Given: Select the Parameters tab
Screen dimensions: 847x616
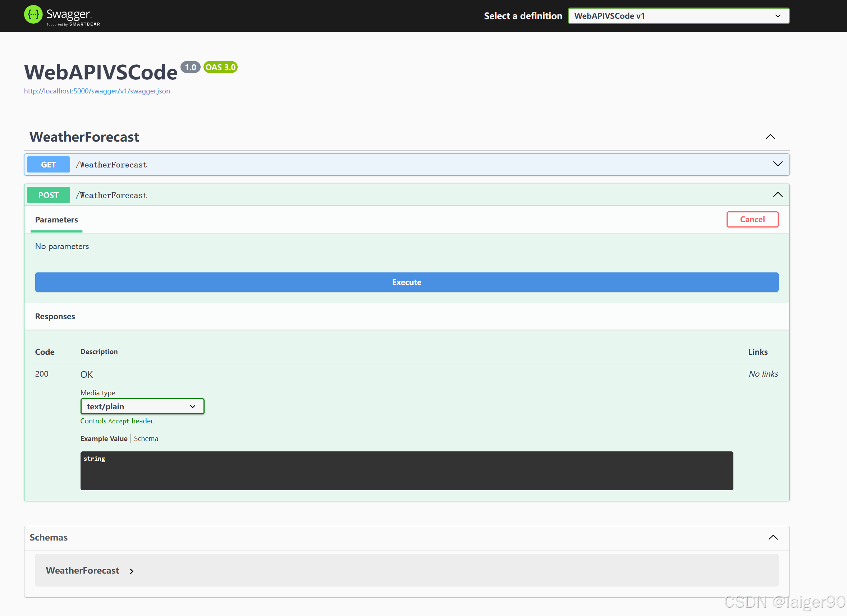Looking at the screenshot, I should (x=56, y=220).
